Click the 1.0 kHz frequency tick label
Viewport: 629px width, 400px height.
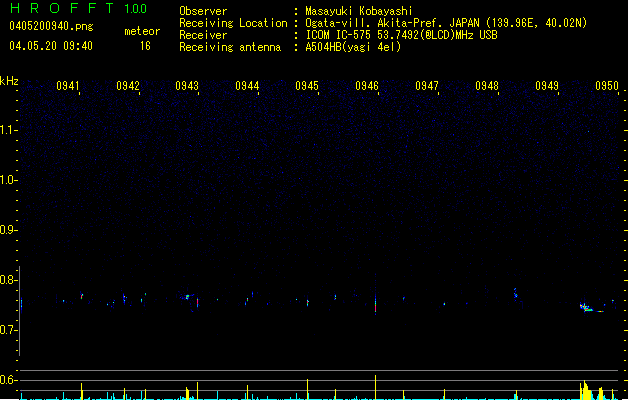click(x=8, y=180)
